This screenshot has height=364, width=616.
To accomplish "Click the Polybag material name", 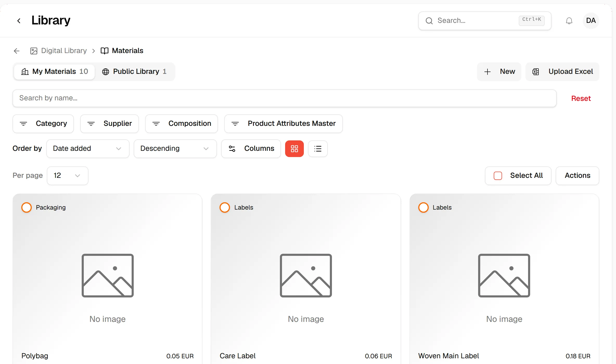I will tap(35, 356).
